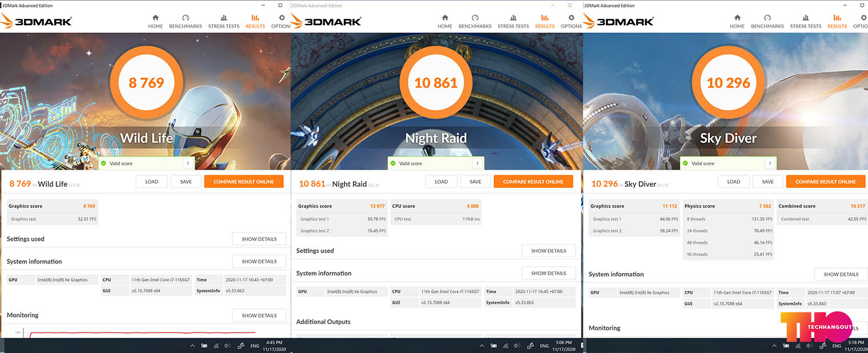868x353 pixels.
Task: Show details for Wild Life Settings used
Action: coord(259,239)
